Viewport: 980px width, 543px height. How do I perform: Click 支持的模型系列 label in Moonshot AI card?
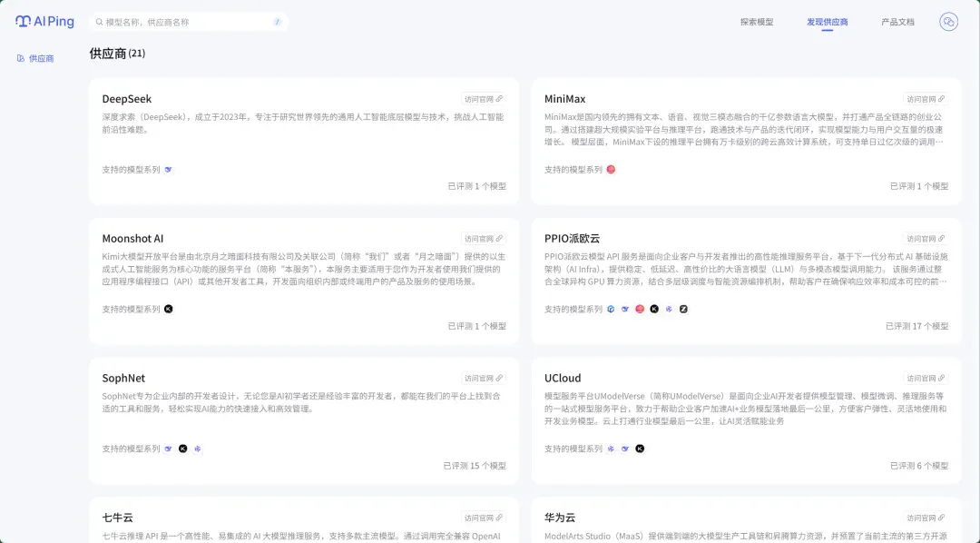pos(131,309)
